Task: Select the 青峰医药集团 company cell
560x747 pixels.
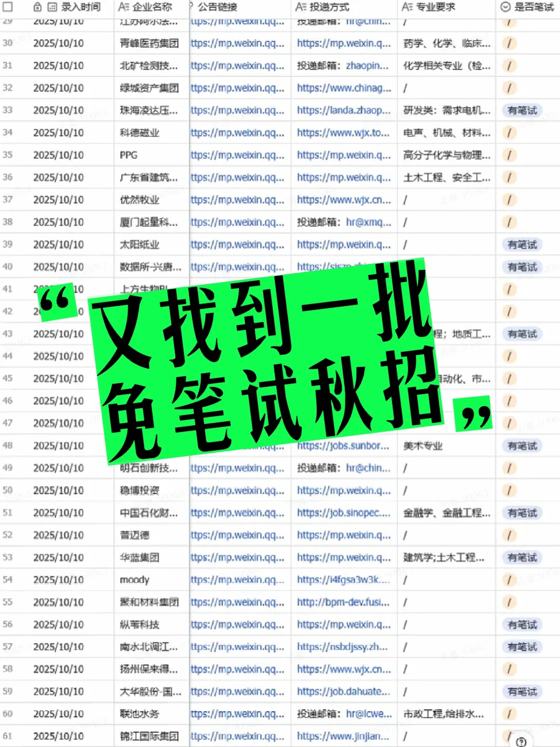Action: click(x=151, y=44)
